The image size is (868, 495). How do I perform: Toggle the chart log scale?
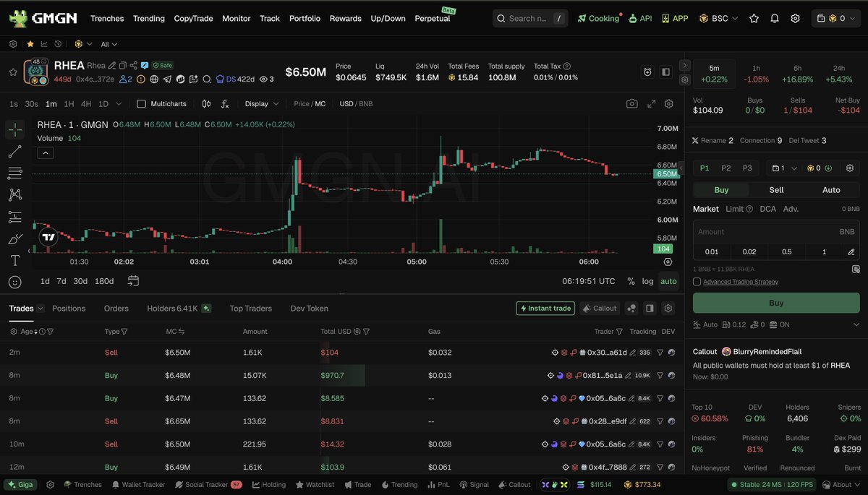pyautogui.click(x=647, y=281)
